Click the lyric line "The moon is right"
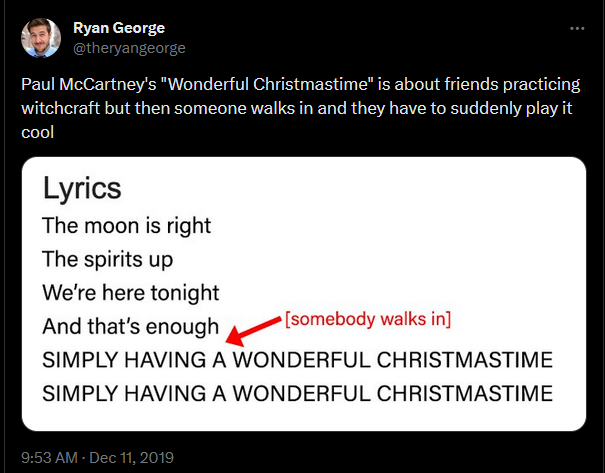 point(126,225)
